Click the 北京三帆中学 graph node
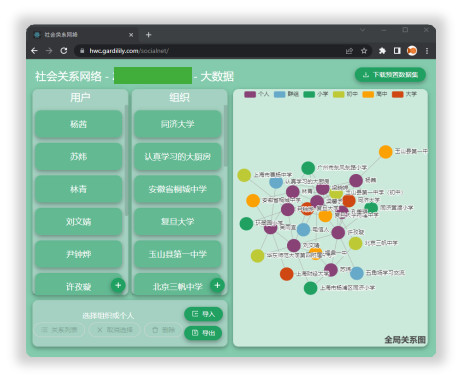Image resolution: width=463 pixels, height=382 pixels. [x=355, y=243]
